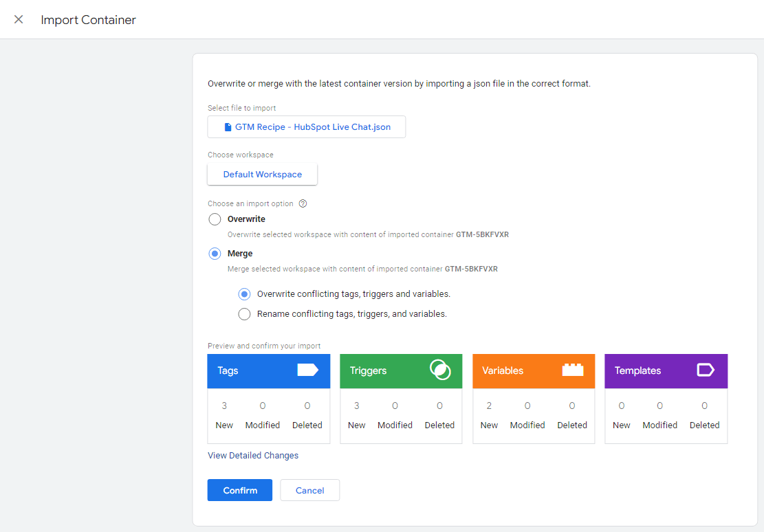Click 'Modified' label in Tags card

pyautogui.click(x=263, y=425)
